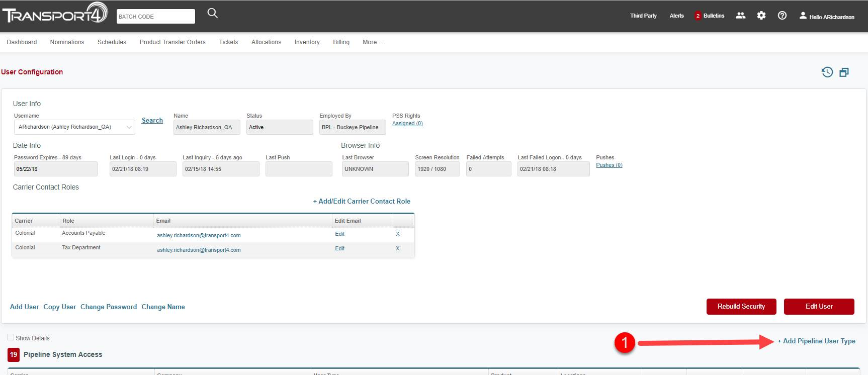Viewport: 868px width, 375px height.
Task: Open the settings gear icon
Action: [761, 16]
